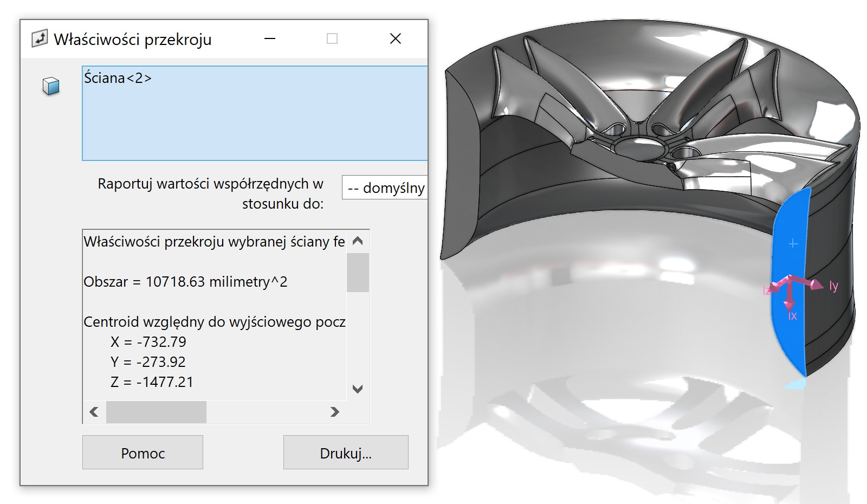Minimize the Właściwości przekroju dialog

click(x=269, y=38)
